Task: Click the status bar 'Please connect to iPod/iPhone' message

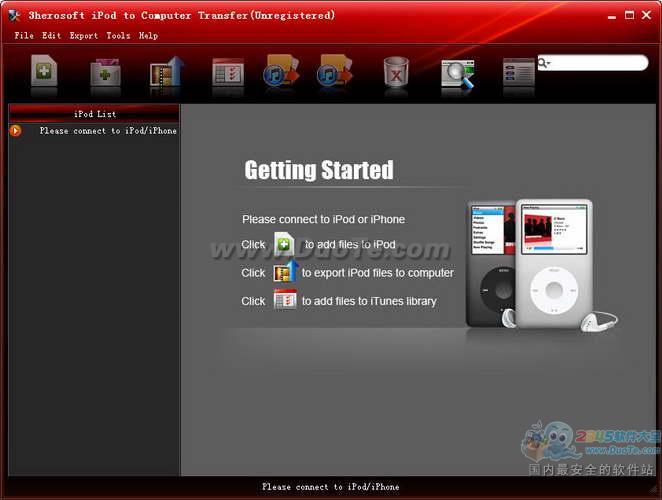Action: (331, 487)
